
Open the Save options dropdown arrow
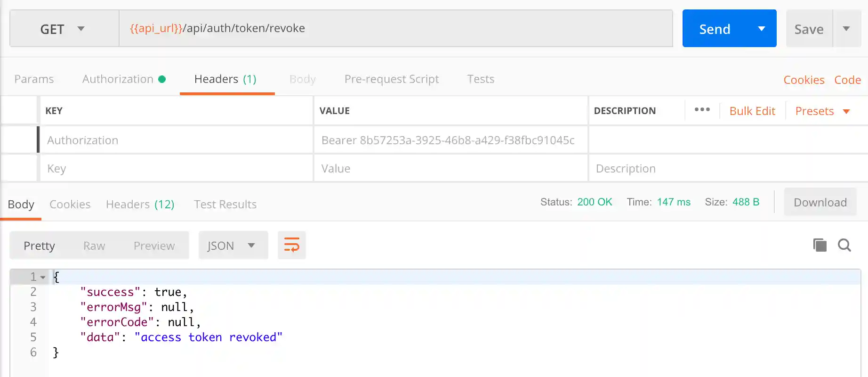click(x=846, y=29)
